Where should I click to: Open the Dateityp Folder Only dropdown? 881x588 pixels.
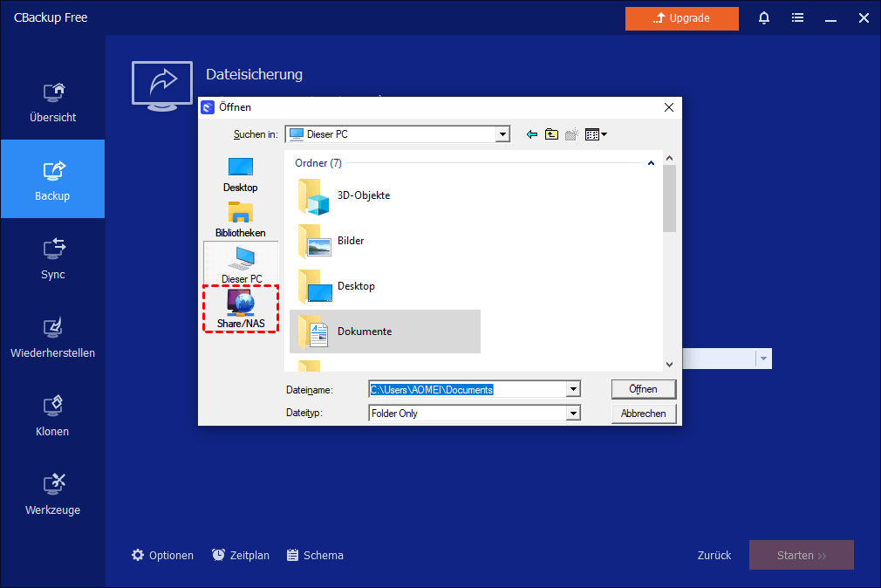click(x=573, y=414)
